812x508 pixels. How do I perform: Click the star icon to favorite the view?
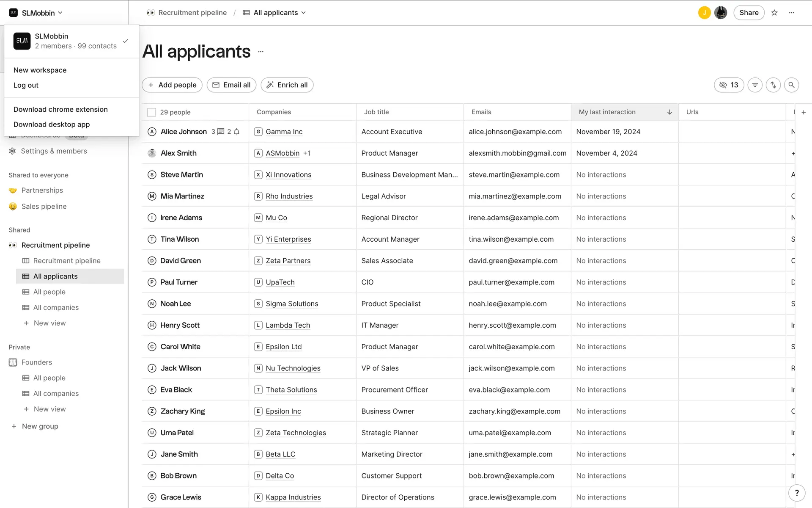[x=774, y=13]
